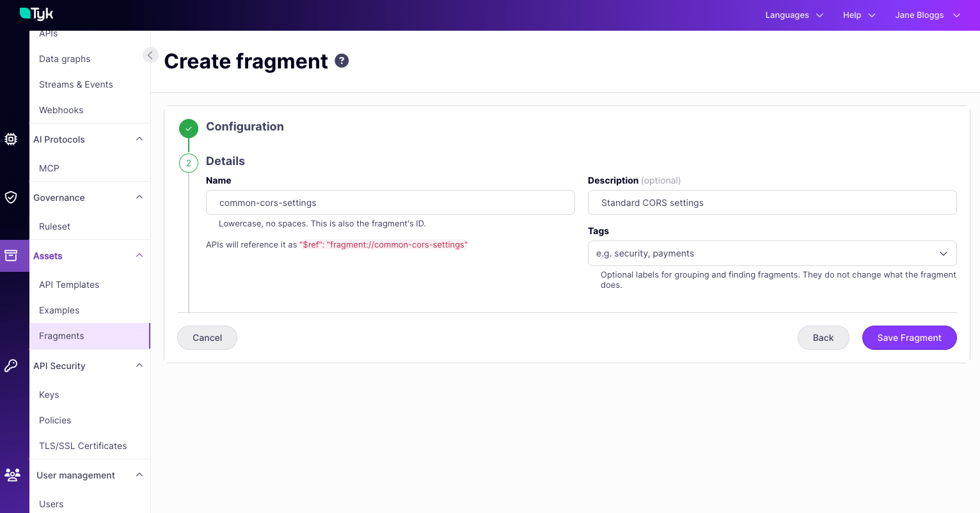The height and width of the screenshot is (513, 980).
Task: Click the API Security key icon
Action: click(x=11, y=365)
